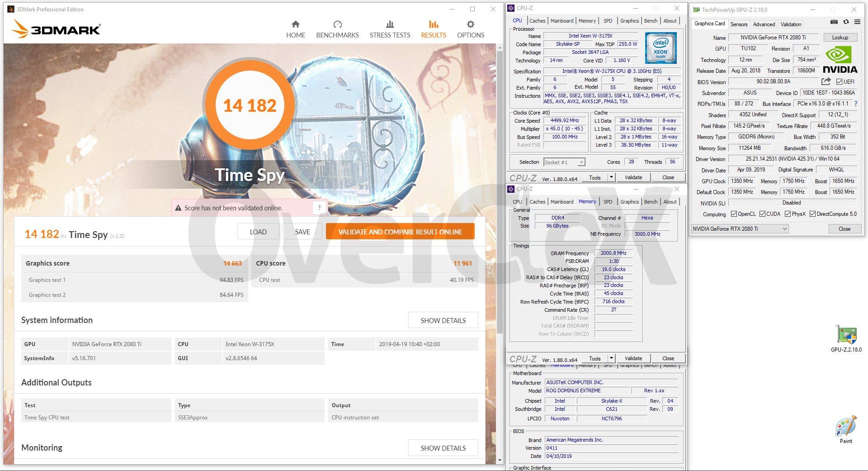Expand the Tools arrow in CPU-Z Memory window

pyautogui.click(x=611, y=358)
